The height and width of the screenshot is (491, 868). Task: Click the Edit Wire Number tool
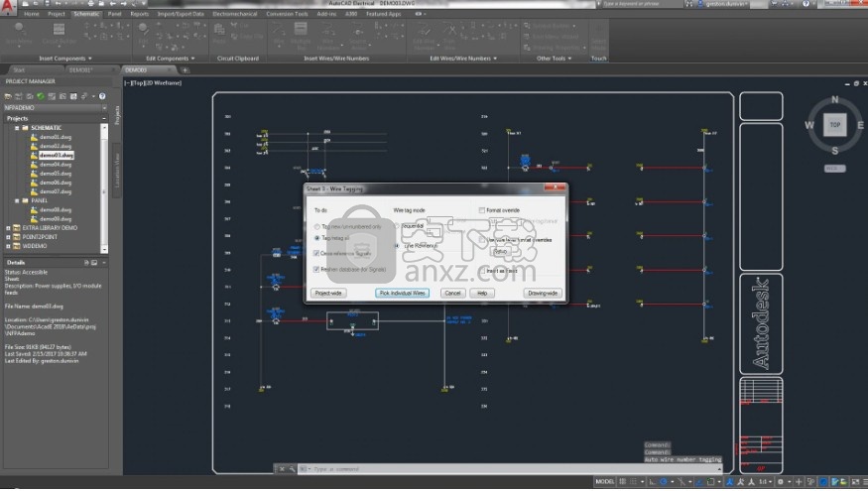[x=424, y=35]
